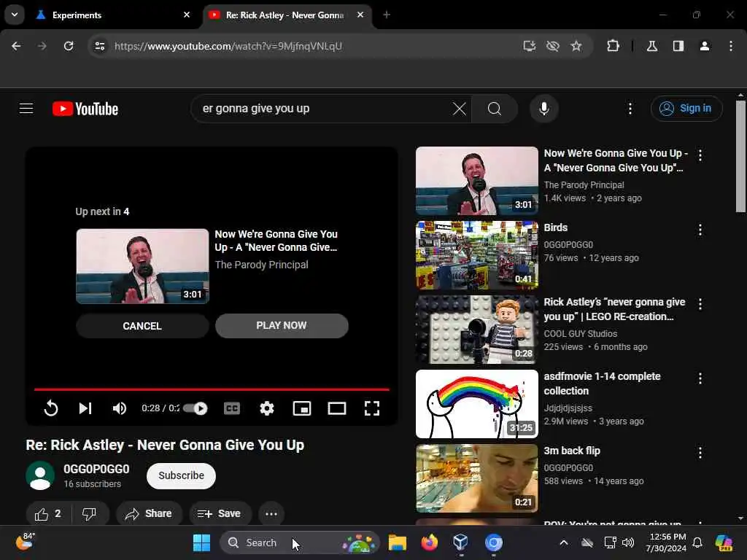Expand the tab search dropdown arrow
Viewport: 747px width, 560px height.
coord(15,15)
